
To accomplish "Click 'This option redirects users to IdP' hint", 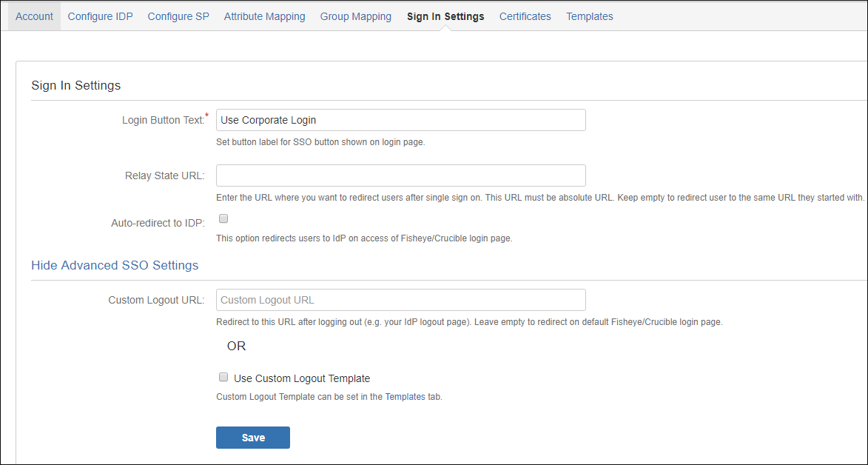I will point(364,239).
